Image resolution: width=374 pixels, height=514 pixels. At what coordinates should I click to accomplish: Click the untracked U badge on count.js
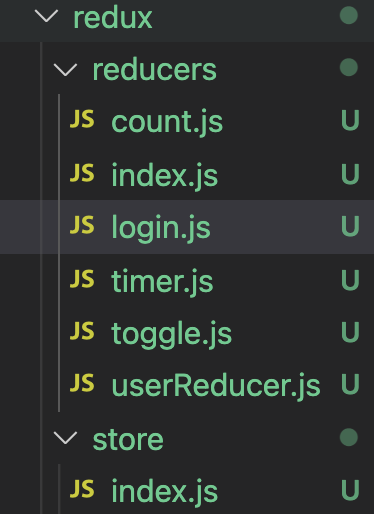point(350,120)
